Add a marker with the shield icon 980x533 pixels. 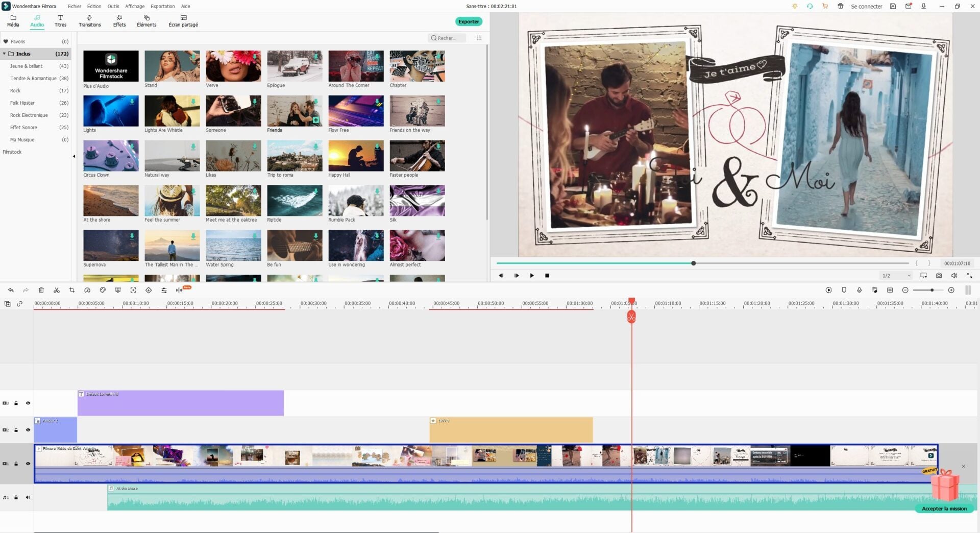point(844,290)
